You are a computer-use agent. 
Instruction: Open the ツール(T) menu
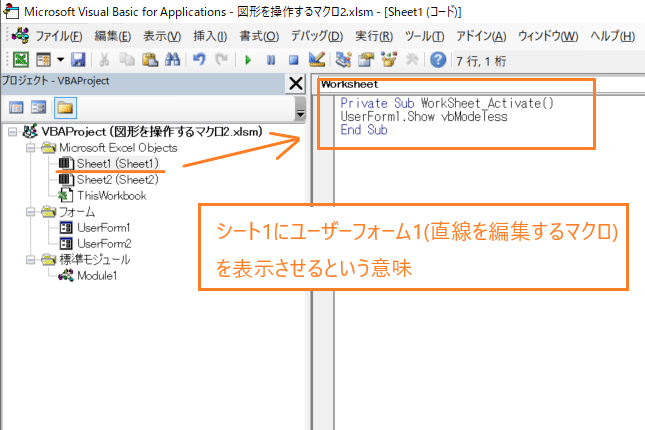pos(425,37)
